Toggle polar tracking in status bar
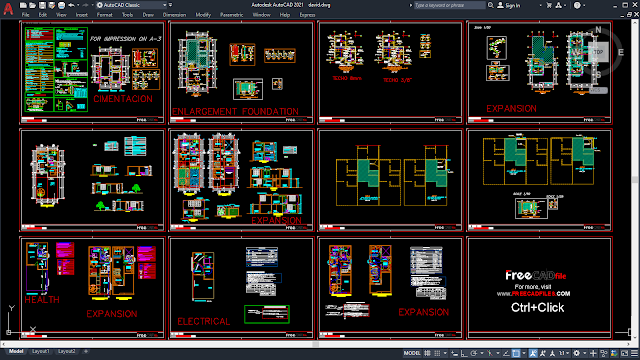The width and height of the screenshot is (640, 360). pos(473,353)
